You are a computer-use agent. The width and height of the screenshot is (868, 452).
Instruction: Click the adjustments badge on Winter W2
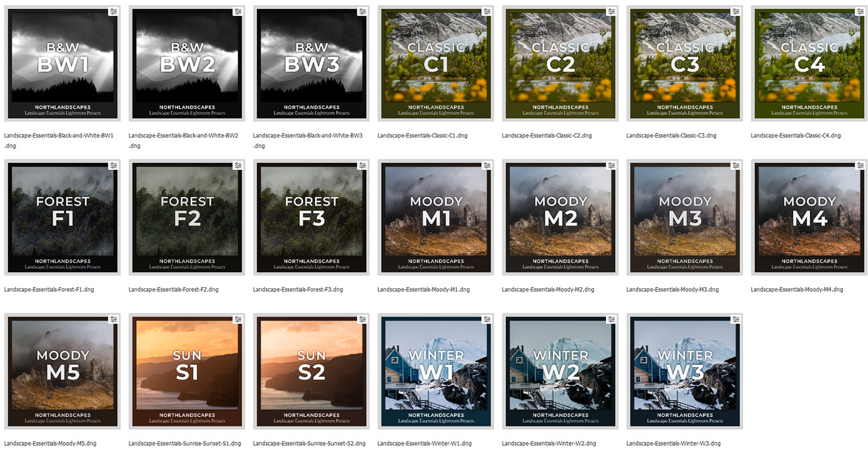[x=611, y=319]
